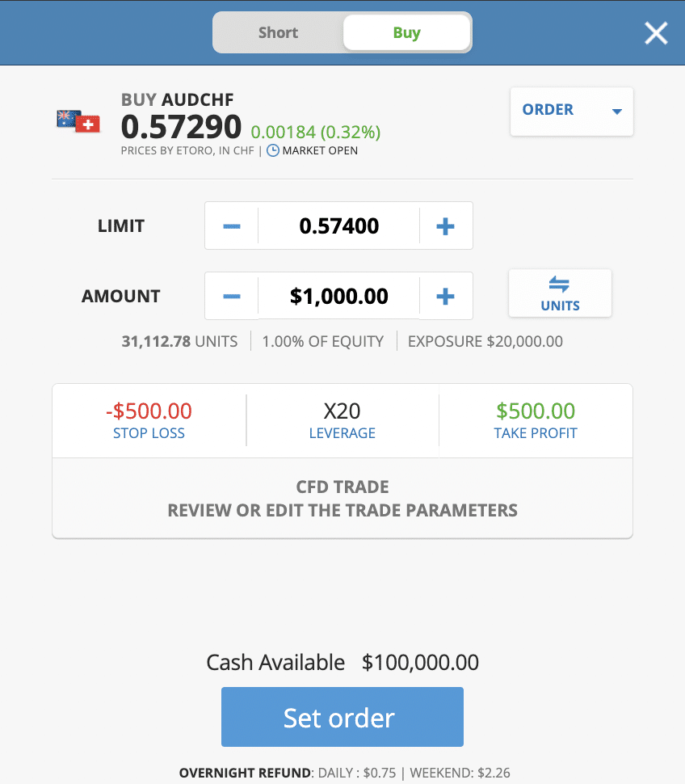
Task: Raise amount using the plus icon
Action: tap(445, 296)
